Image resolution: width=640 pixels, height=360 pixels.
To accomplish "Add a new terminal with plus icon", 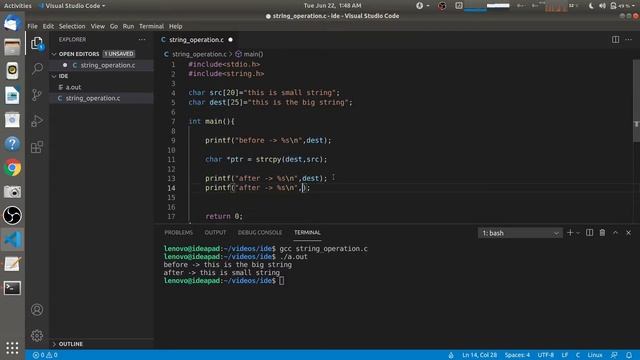I will [570, 233].
